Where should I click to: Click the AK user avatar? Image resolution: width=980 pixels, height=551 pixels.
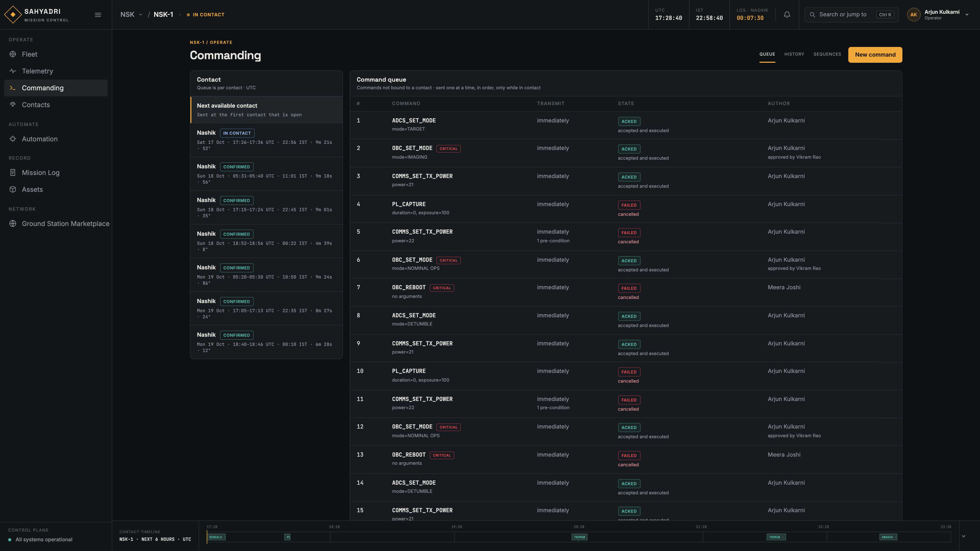click(913, 15)
